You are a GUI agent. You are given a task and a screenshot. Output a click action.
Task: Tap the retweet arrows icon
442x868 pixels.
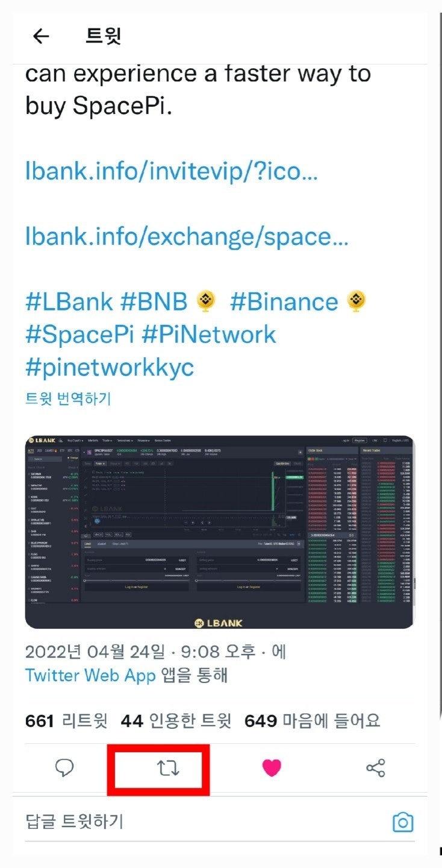tap(169, 768)
